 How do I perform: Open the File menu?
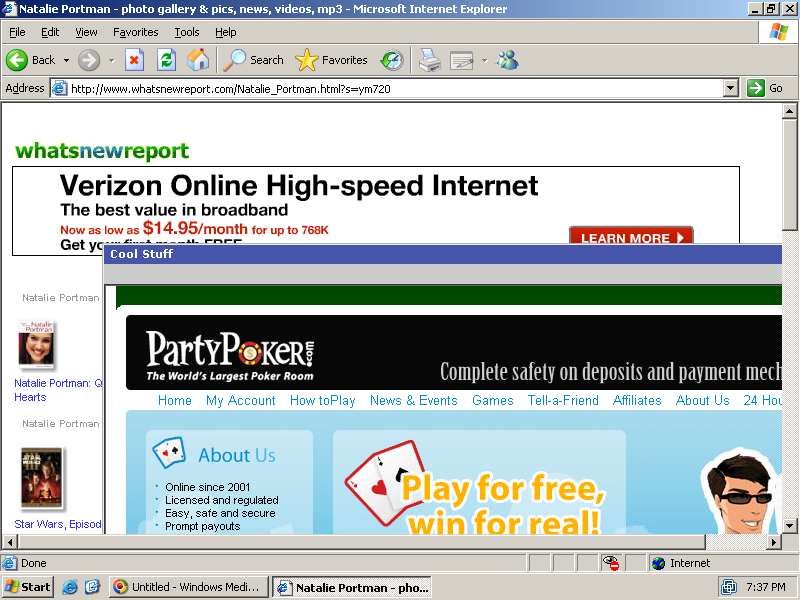point(17,32)
